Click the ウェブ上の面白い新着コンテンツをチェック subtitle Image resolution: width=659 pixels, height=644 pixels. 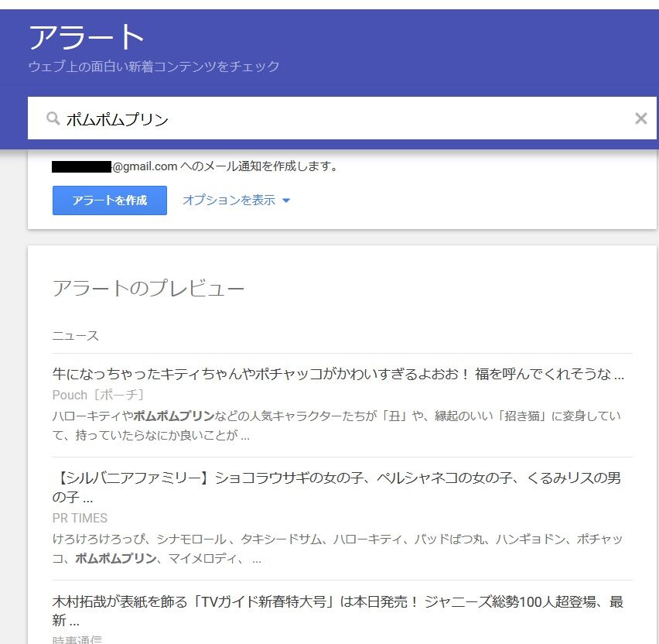pos(154,67)
